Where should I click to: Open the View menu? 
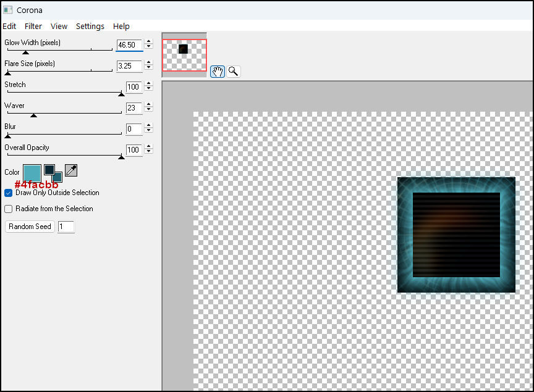click(x=59, y=26)
